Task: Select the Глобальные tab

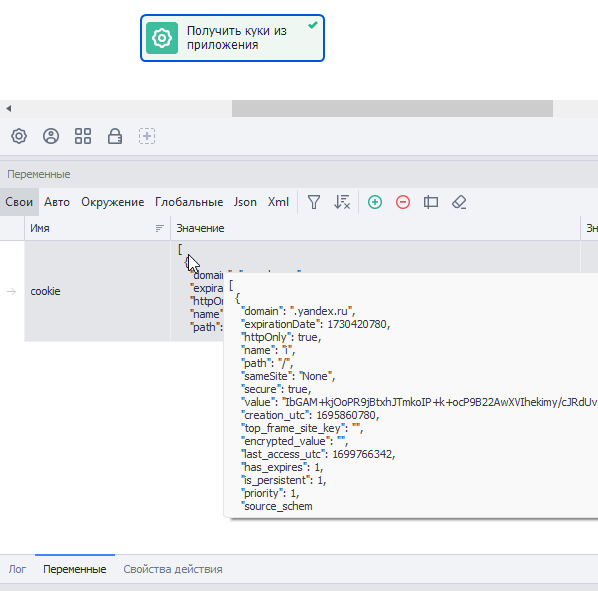Action: point(189,202)
